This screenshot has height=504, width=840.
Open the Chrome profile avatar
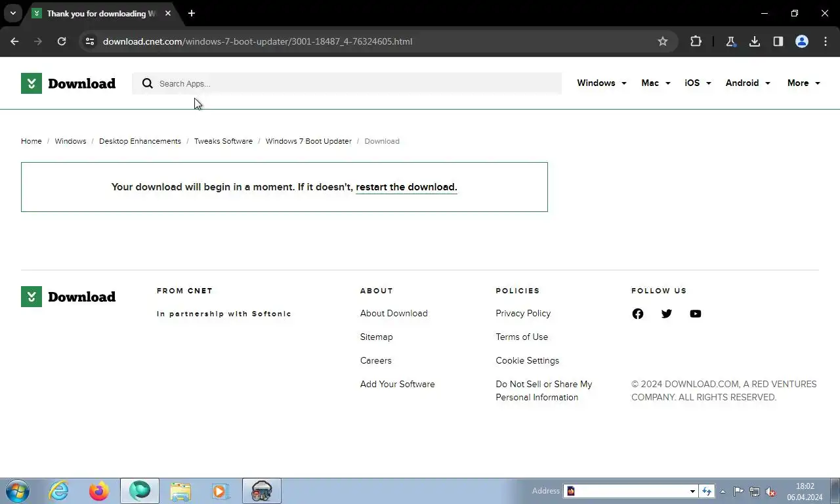[x=802, y=41]
